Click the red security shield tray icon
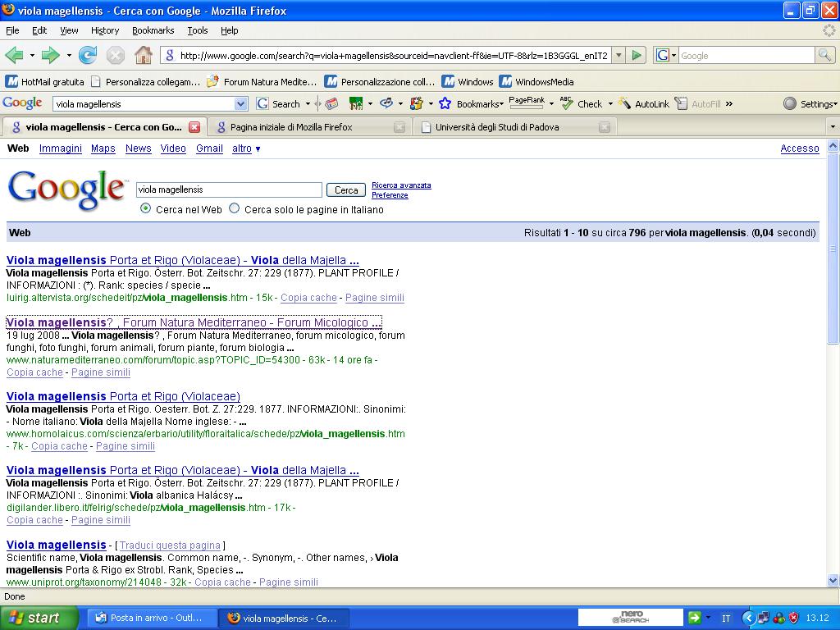840x630 pixels. click(x=794, y=618)
